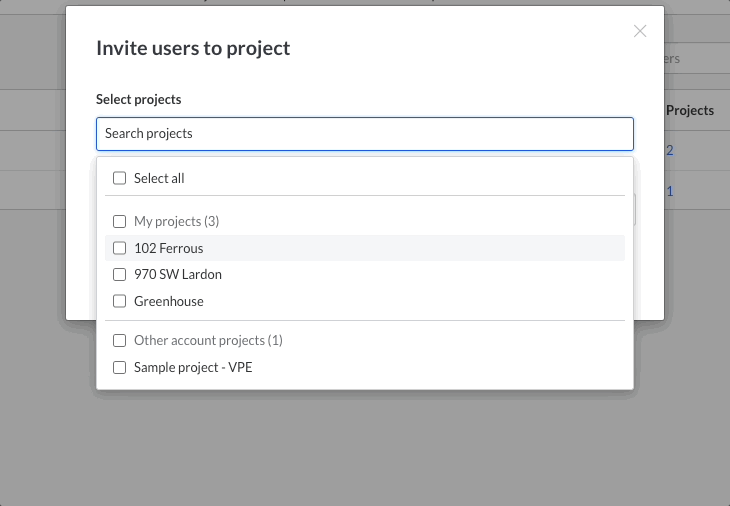Click the My projects (3) group label
Viewport: 730px width, 506px height.
coord(176,222)
